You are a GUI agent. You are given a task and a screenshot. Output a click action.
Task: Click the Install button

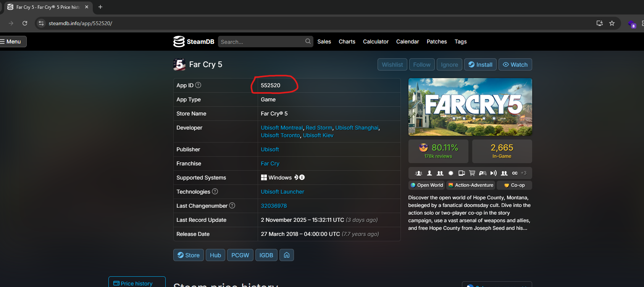481,64
